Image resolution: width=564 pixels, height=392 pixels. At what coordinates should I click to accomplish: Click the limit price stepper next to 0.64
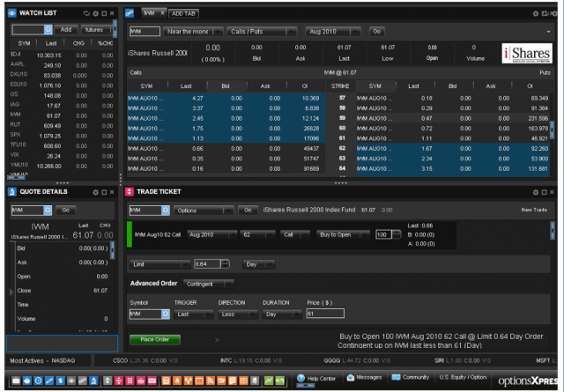click(226, 264)
